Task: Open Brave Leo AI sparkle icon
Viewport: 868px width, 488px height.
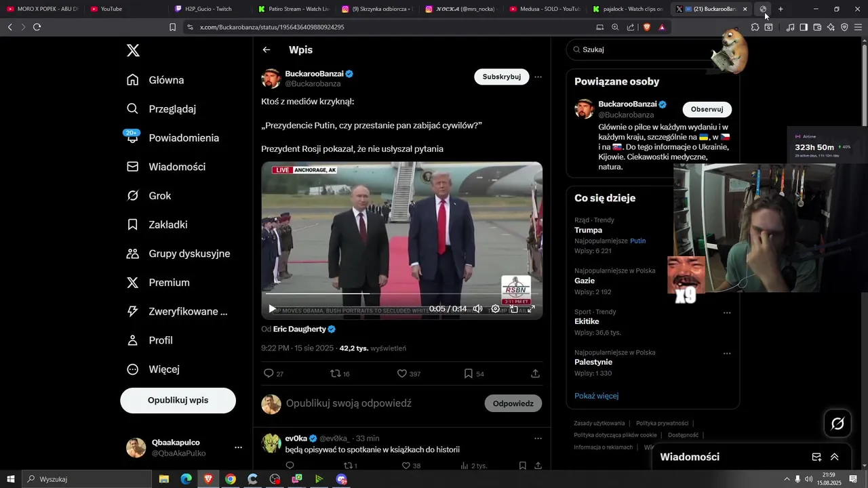Action: pyautogui.click(x=831, y=27)
